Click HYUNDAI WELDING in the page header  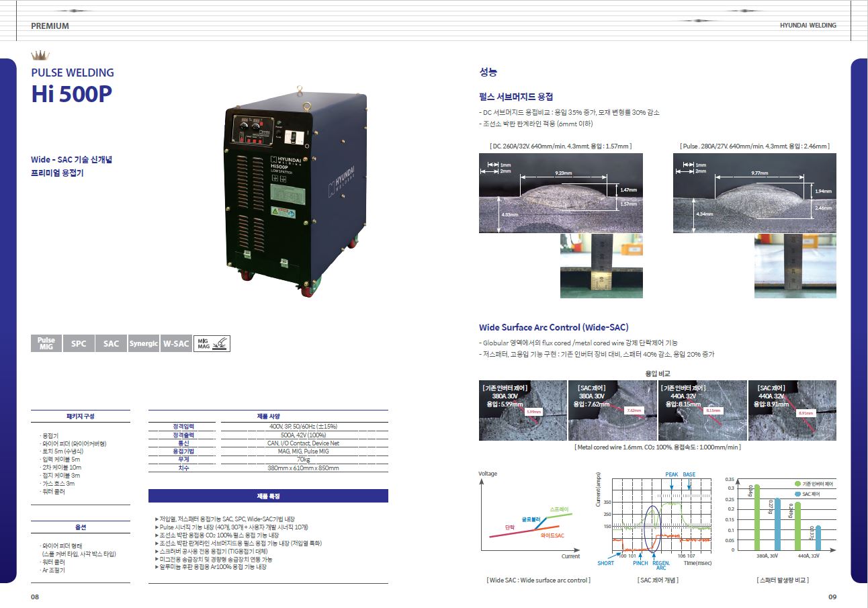tap(808, 26)
